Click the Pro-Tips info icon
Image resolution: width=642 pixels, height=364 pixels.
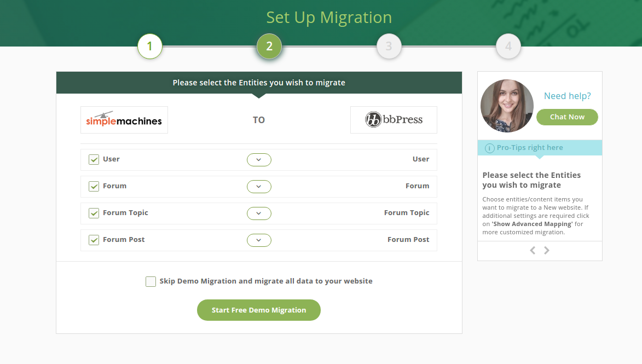[489, 148]
